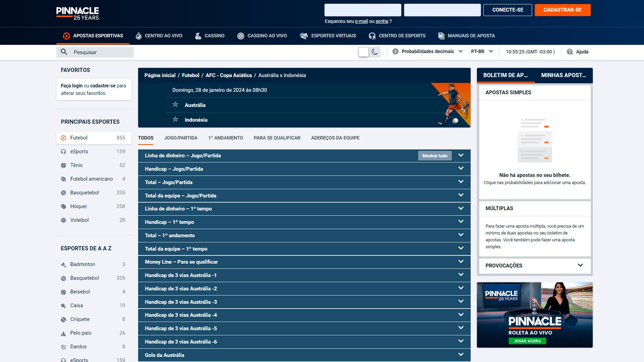
Task: Click the Ajuda help icon
Action: (570, 52)
